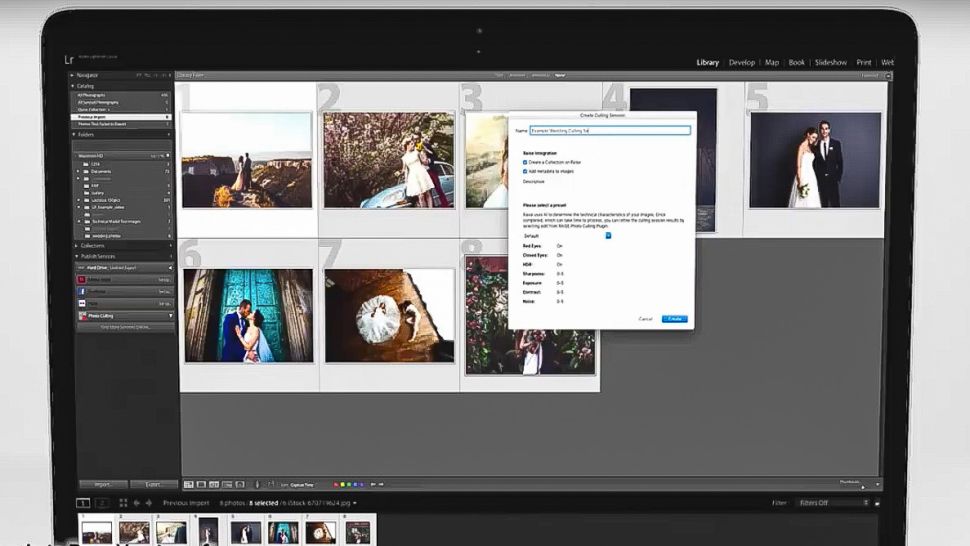970x546 pixels.
Task: Click the Import button
Action: click(x=103, y=484)
